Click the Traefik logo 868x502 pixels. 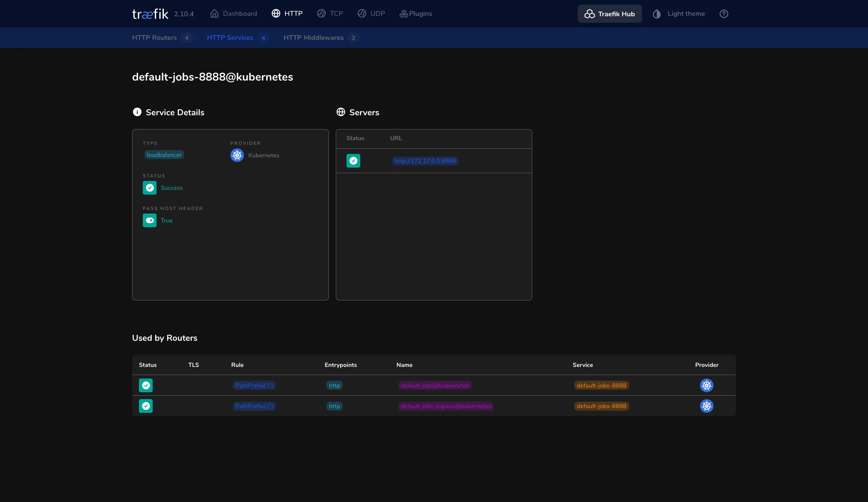(150, 14)
